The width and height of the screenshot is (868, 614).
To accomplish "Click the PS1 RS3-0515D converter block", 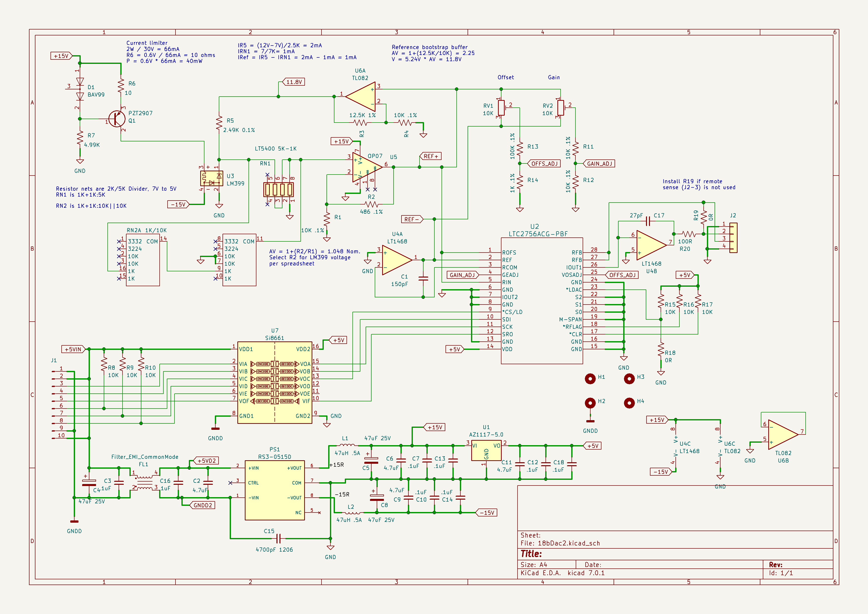I will click(275, 490).
